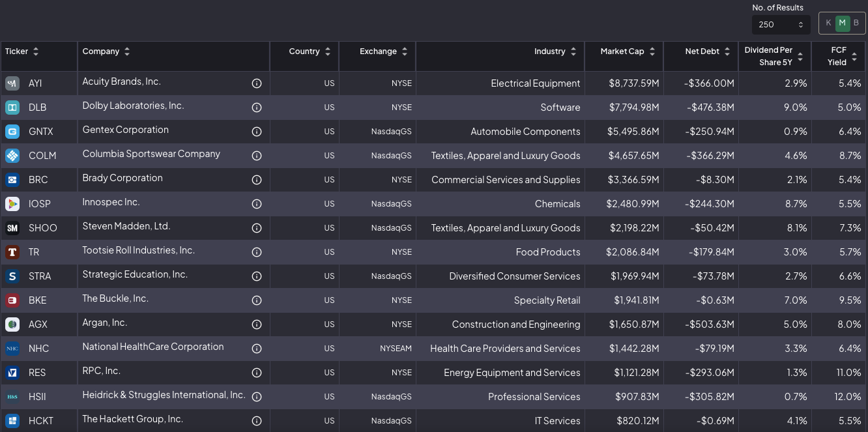Click Net Debt value -$8.30M
Image resolution: width=868 pixels, height=432 pixels.
tap(716, 180)
